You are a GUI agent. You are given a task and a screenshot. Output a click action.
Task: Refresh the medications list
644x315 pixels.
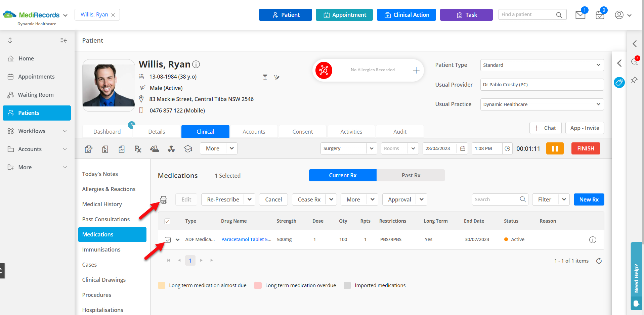tap(599, 261)
